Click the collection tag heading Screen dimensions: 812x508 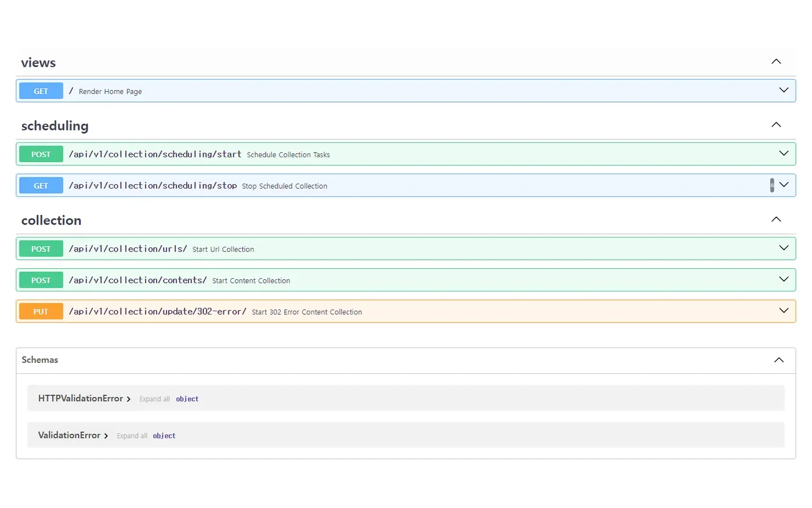tap(51, 221)
